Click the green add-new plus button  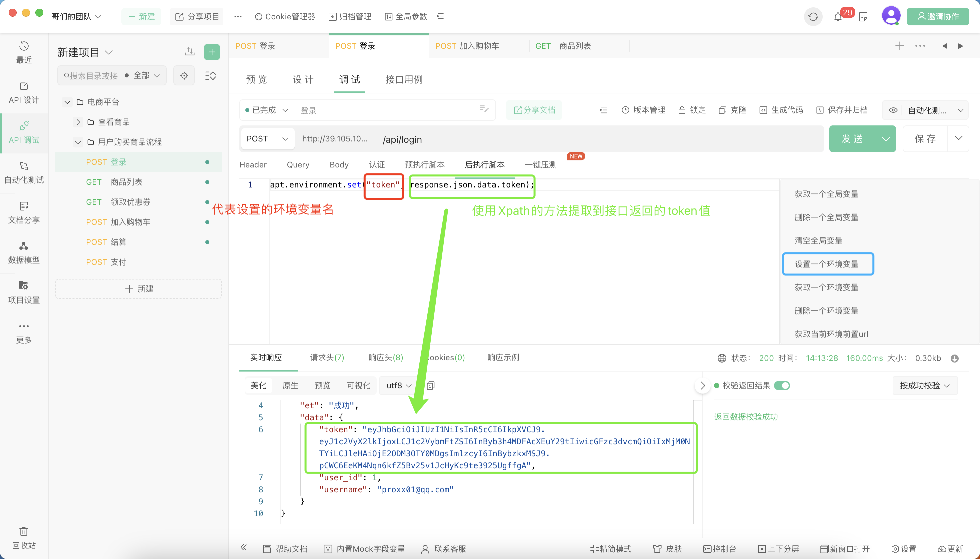pyautogui.click(x=212, y=52)
